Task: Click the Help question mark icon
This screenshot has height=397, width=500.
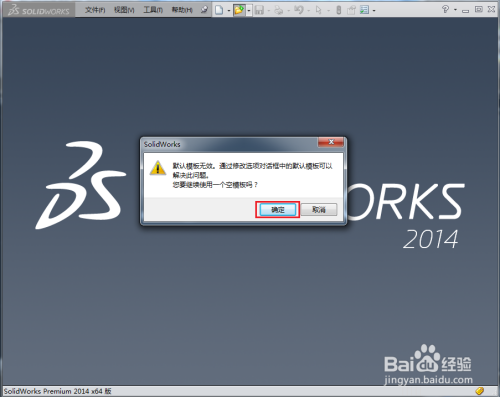Action: click(x=445, y=9)
